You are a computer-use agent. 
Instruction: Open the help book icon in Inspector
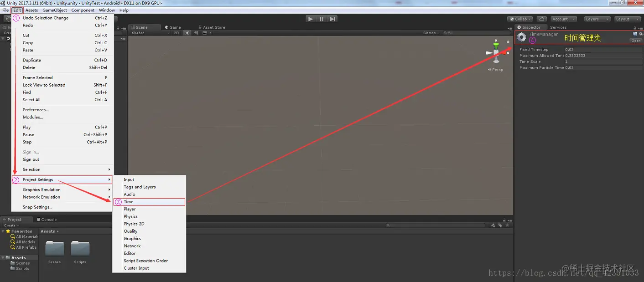(x=635, y=34)
